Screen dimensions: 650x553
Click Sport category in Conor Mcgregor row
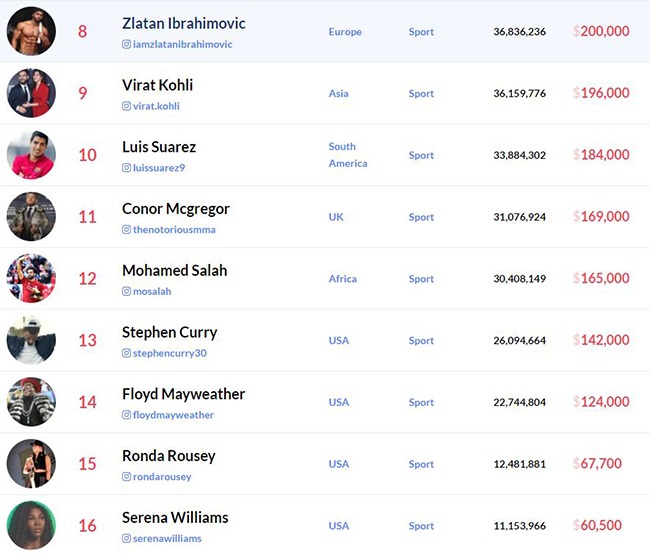click(x=421, y=217)
